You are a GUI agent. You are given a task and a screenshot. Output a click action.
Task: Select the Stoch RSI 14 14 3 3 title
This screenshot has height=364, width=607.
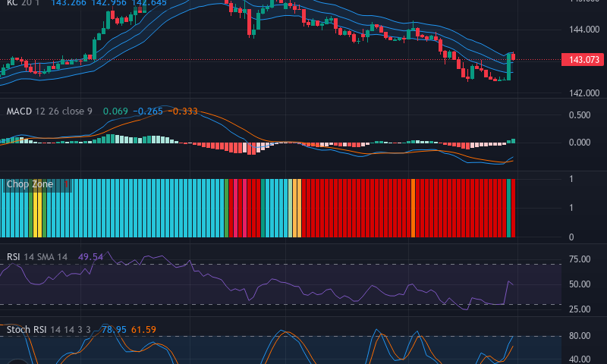[49, 330]
